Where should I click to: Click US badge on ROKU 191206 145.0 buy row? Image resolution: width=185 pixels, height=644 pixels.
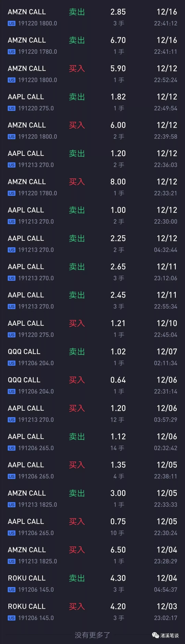(11, 618)
